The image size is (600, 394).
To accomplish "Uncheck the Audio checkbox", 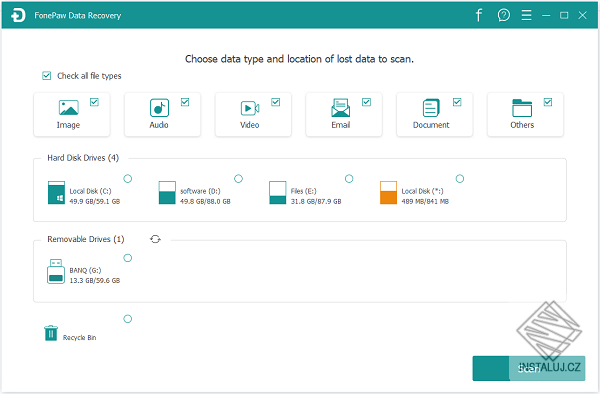I will 185,102.
